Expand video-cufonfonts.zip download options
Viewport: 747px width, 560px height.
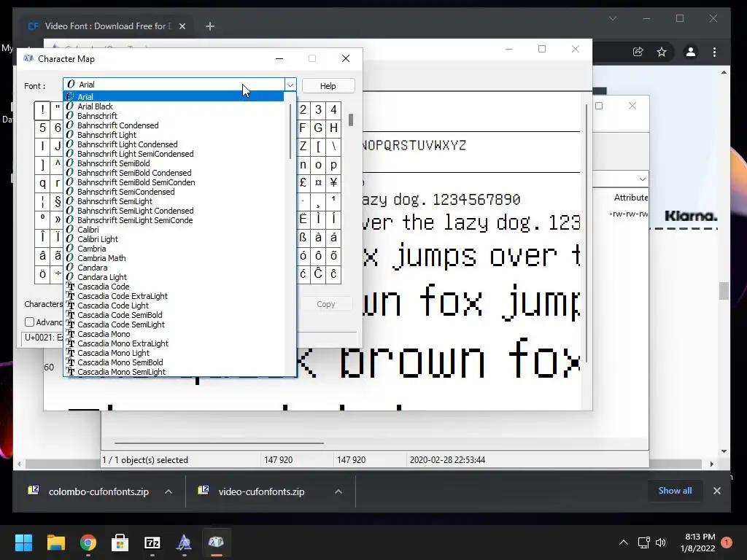[x=338, y=491]
